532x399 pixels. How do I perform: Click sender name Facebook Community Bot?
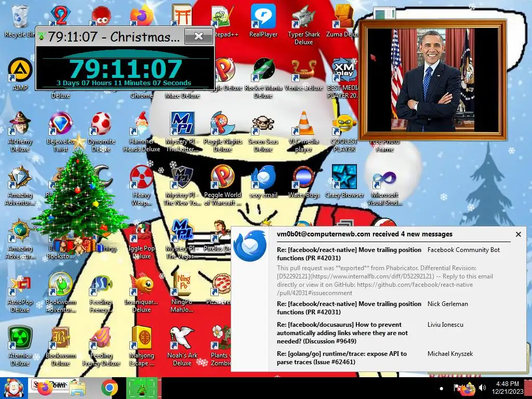pyautogui.click(x=463, y=250)
